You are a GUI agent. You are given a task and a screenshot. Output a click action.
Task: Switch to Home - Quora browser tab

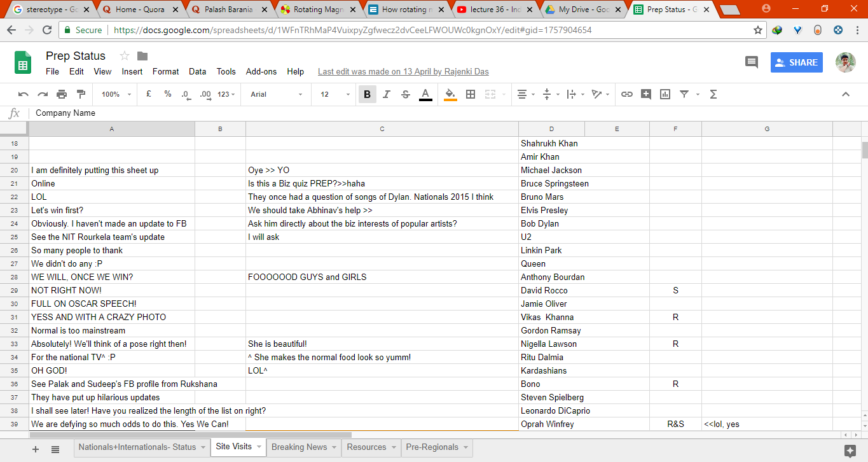coord(139,10)
